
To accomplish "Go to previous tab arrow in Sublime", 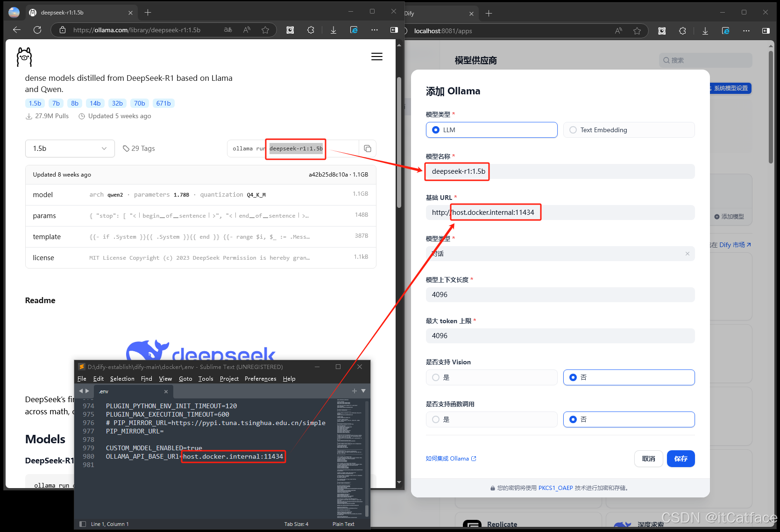I will [81, 391].
